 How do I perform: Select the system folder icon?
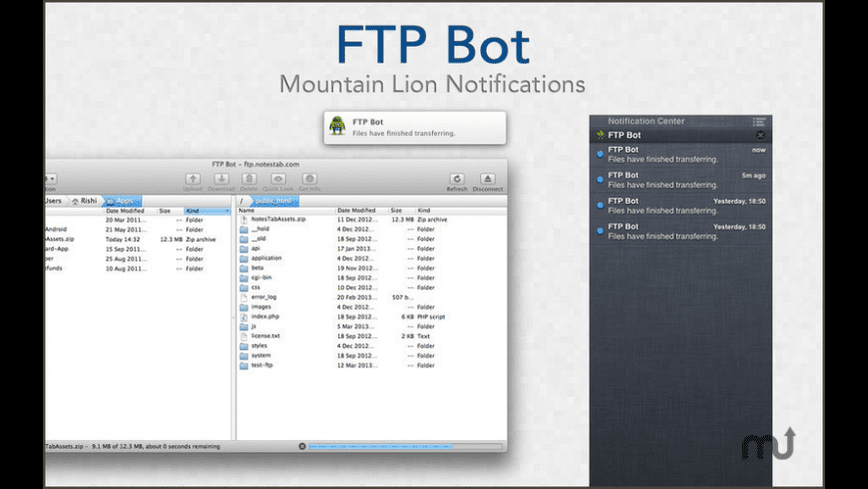click(x=243, y=355)
